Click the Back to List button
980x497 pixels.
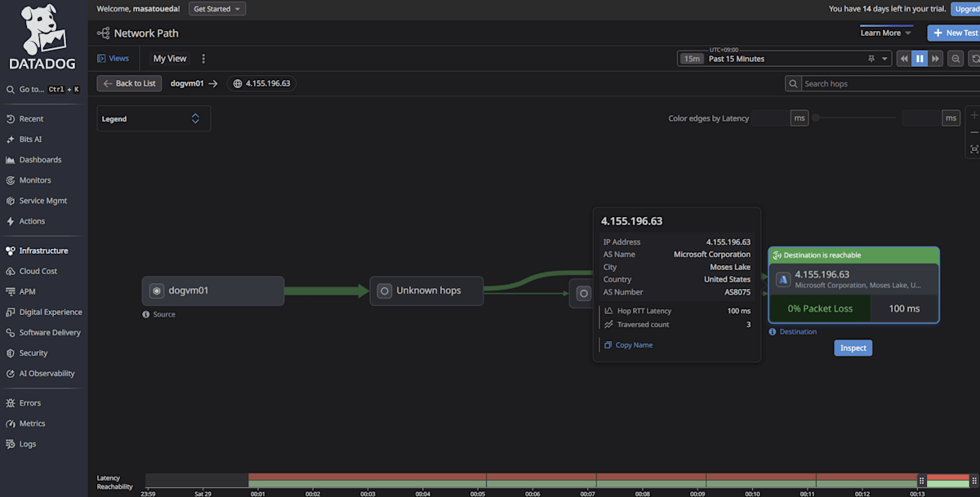129,83
